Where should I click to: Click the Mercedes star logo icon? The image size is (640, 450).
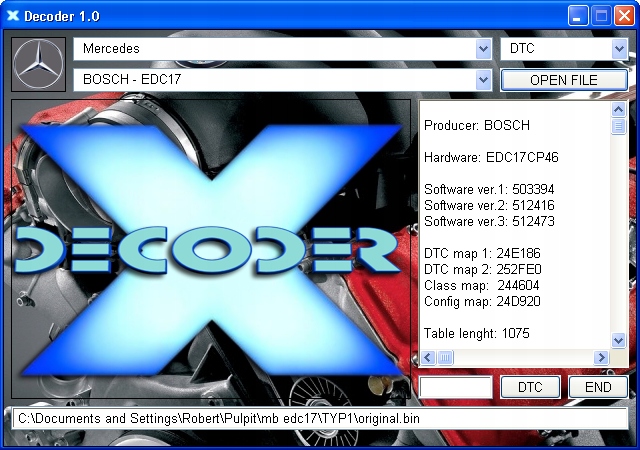(38, 64)
